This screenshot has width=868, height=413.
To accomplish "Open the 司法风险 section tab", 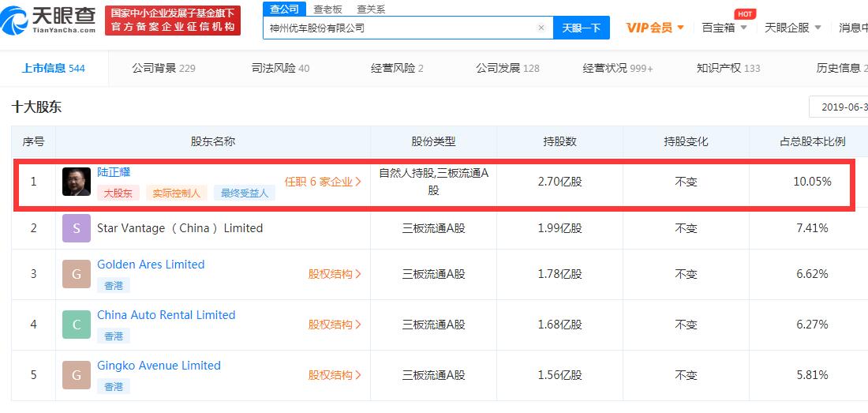I will tap(280, 68).
